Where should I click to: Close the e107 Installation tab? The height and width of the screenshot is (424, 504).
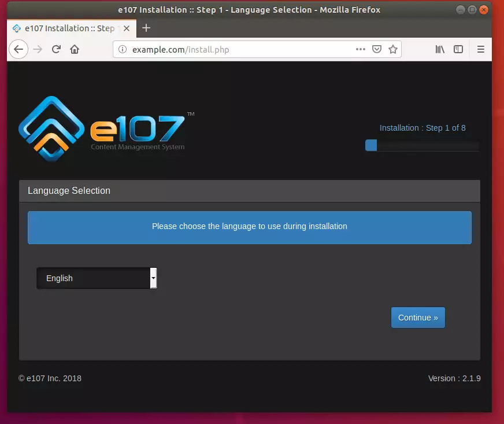point(127,28)
